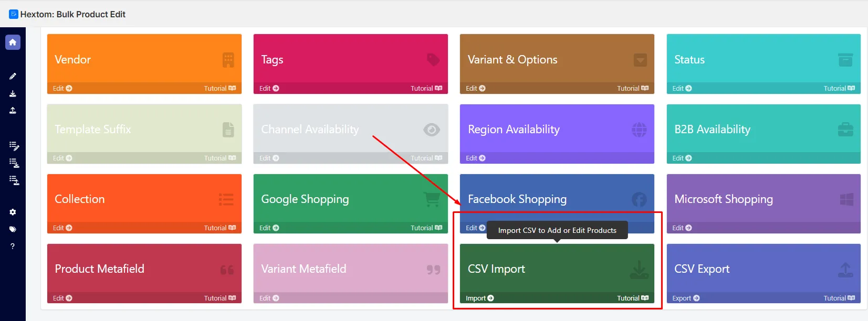Open the question mark help icon

(x=13, y=246)
